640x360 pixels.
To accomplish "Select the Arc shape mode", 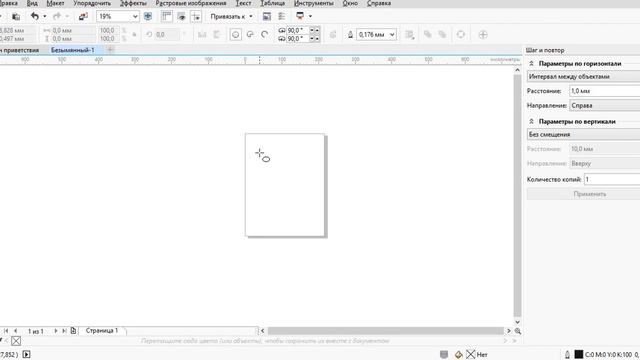I will (x=264, y=35).
